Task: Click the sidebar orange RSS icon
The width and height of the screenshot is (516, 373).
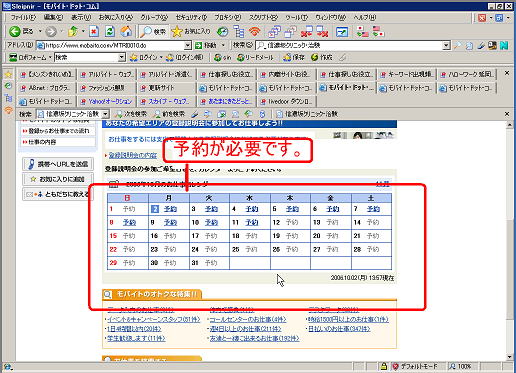Action: click(8, 110)
